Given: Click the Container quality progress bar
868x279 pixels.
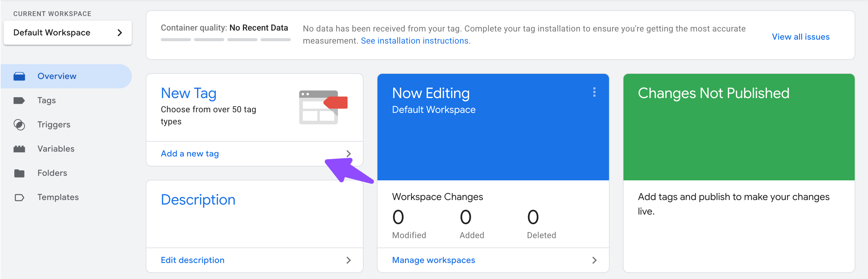Looking at the screenshot, I should pyautogui.click(x=225, y=40).
